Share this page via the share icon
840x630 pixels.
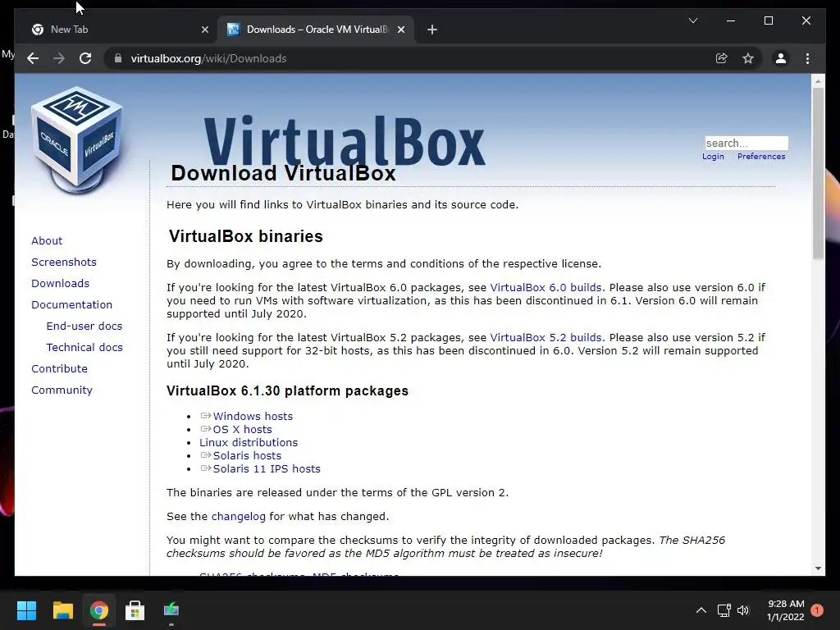722,58
